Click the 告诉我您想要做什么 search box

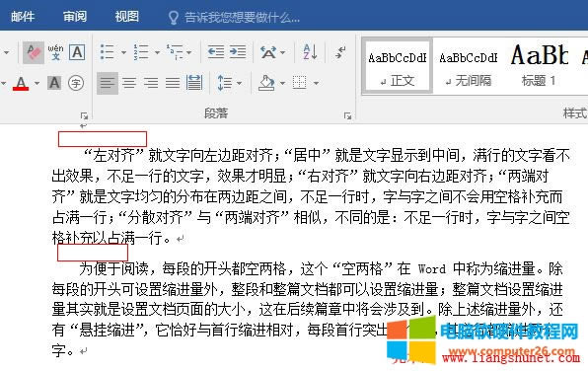click(x=234, y=17)
